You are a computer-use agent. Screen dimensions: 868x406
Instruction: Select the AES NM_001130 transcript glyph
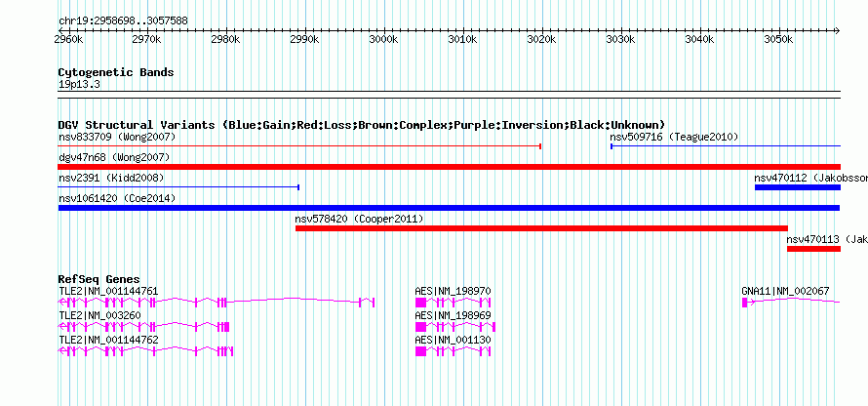pos(453,351)
